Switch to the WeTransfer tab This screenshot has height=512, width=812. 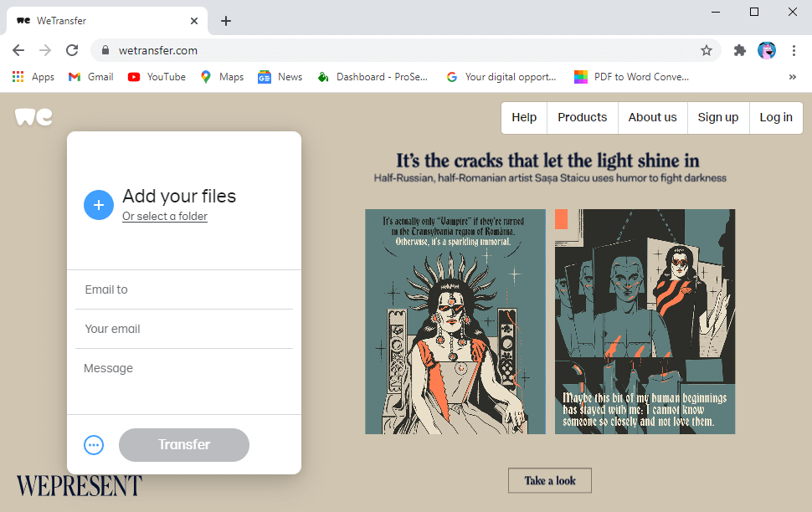pos(100,20)
